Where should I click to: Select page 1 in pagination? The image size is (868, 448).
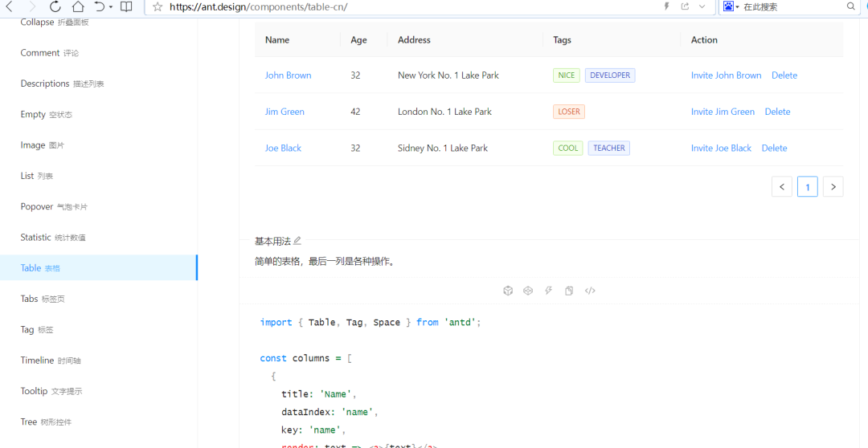[x=808, y=187]
